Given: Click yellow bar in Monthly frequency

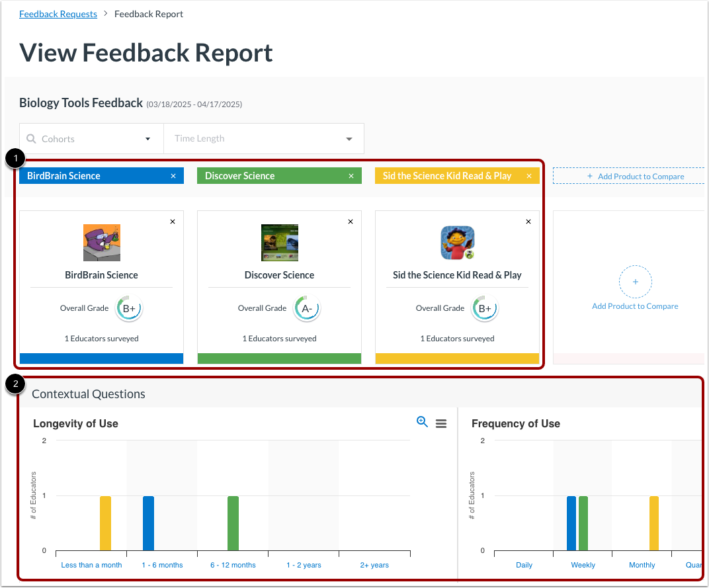Looking at the screenshot, I should point(654,523).
